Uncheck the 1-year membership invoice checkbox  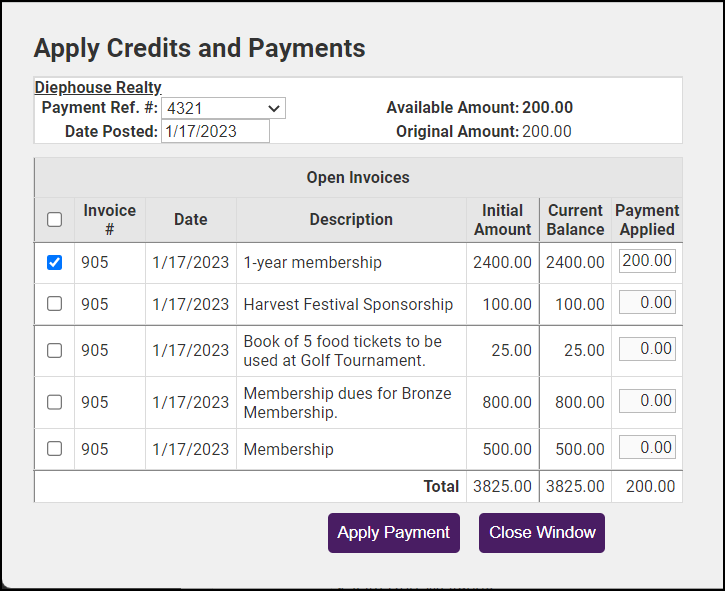(x=54, y=263)
